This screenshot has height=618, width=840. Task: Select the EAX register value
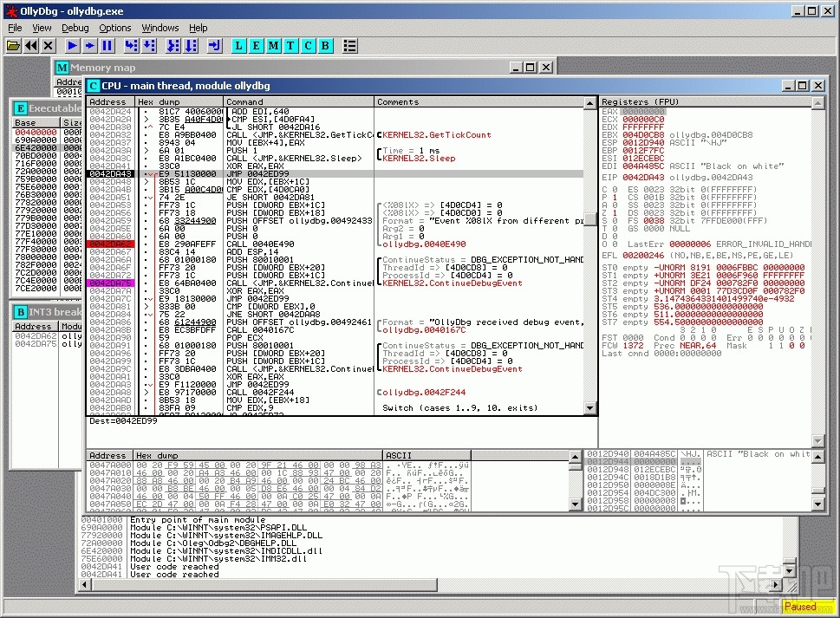pos(642,112)
